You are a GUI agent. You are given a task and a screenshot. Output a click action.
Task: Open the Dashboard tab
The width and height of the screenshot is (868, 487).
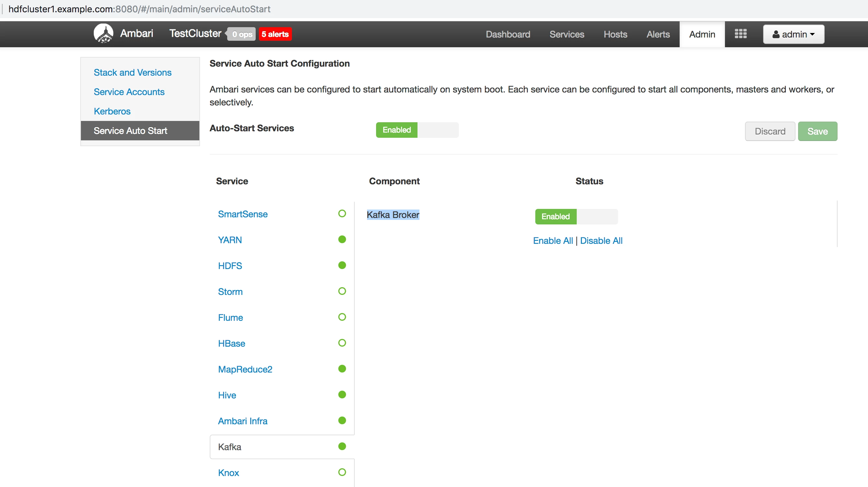coord(508,34)
